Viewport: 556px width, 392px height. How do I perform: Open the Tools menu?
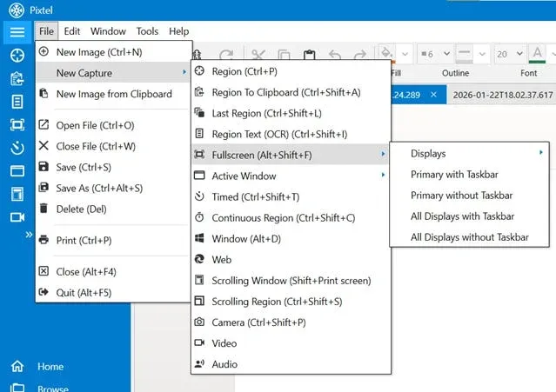147,31
